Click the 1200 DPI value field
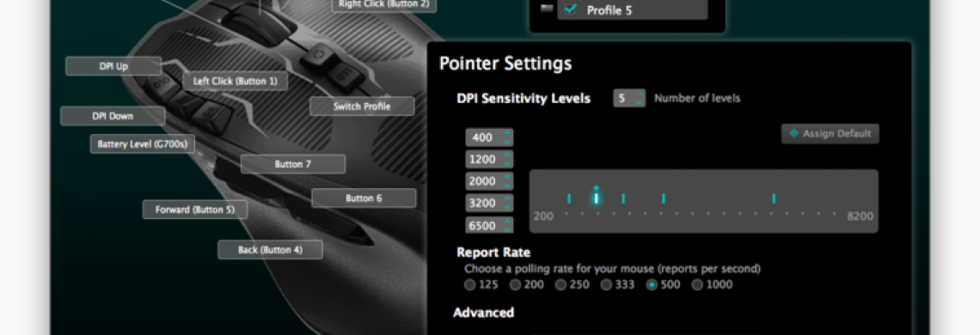Screen dimensions: 980x335 click(x=489, y=160)
